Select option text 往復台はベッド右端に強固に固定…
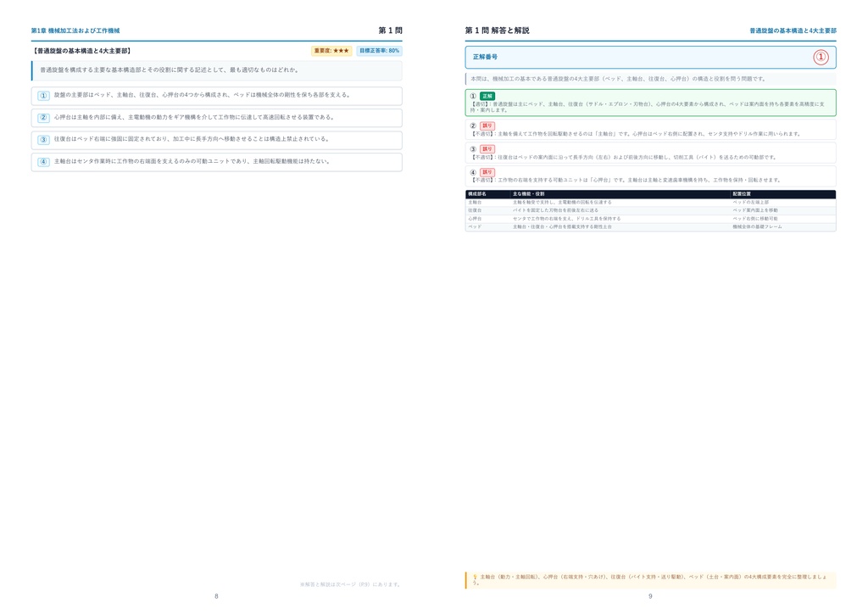 [192, 139]
